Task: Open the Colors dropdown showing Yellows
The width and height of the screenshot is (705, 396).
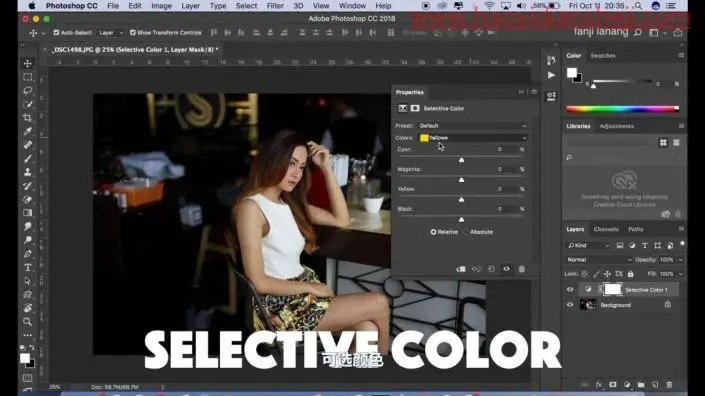Action: [x=473, y=138]
